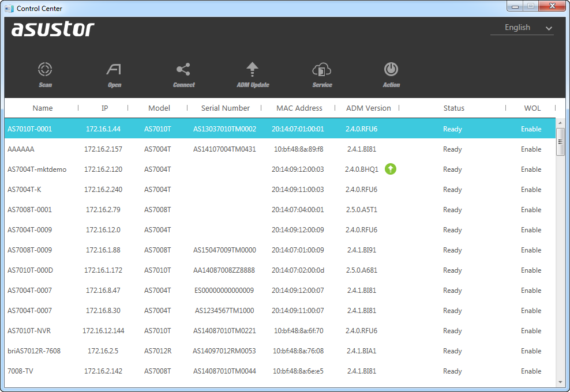Click MAC address 20:14:07:04:00:01
The image size is (570, 392).
click(298, 210)
